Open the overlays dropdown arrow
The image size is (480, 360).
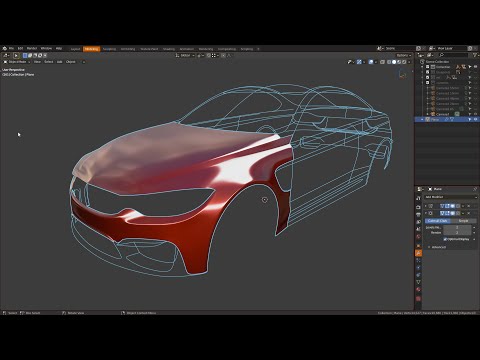click(x=376, y=62)
